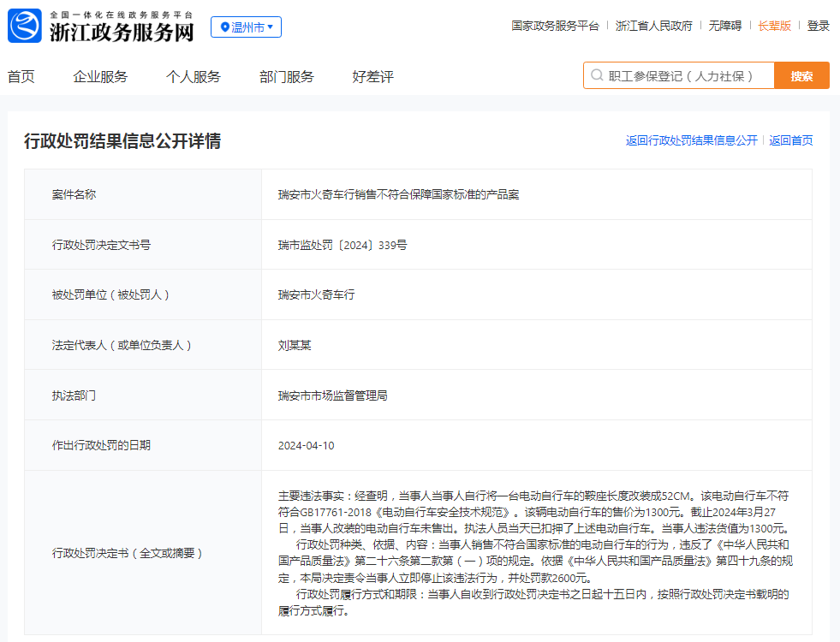The width and height of the screenshot is (840, 642).
Task: Switch to 长辈版 elder mode
Action: click(x=775, y=26)
